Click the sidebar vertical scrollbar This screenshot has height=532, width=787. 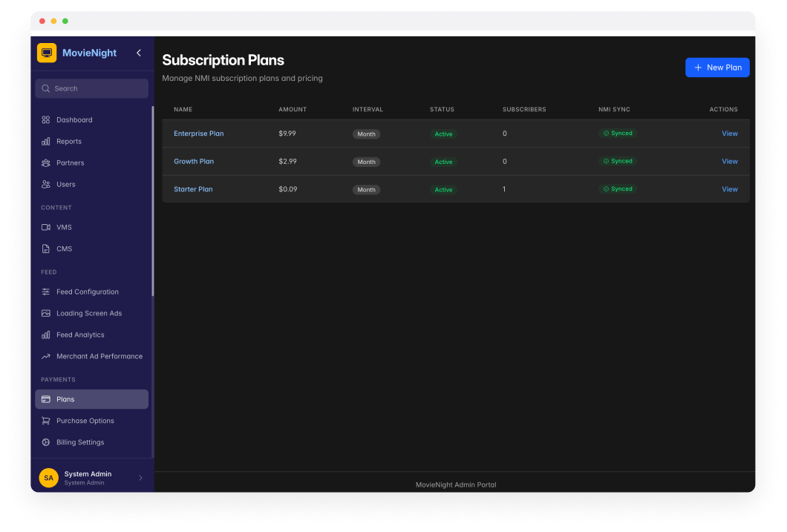pos(153,200)
